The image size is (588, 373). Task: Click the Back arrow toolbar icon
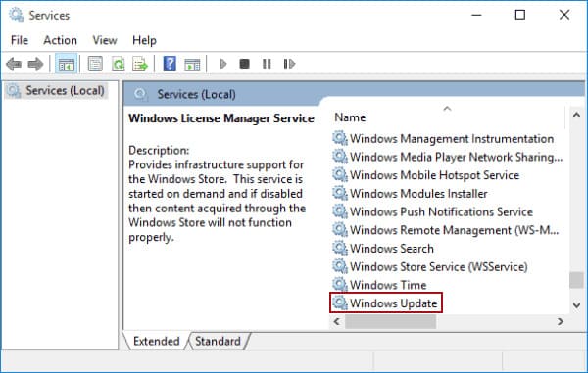pyautogui.click(x=14, y=64)
